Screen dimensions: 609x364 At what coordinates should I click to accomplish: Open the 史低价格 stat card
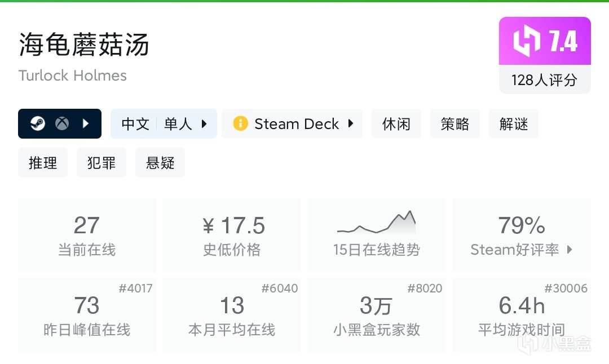pos(232,235)
